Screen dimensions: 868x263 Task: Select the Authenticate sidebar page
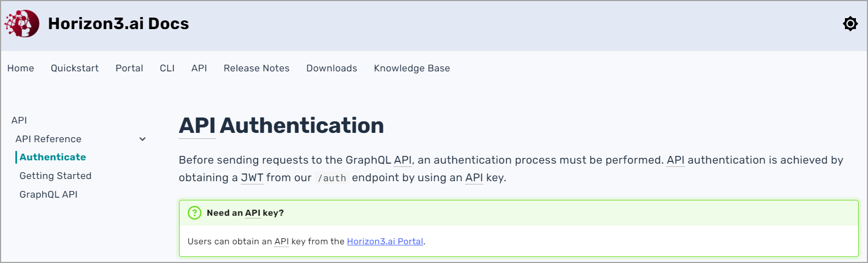(53, 157)
